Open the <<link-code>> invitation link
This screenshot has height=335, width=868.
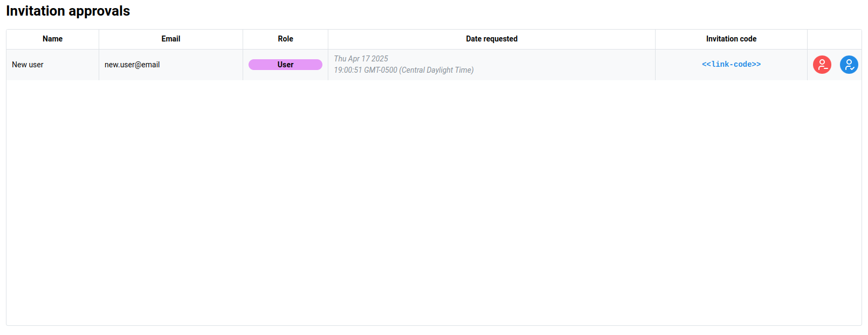coord(731,64)
